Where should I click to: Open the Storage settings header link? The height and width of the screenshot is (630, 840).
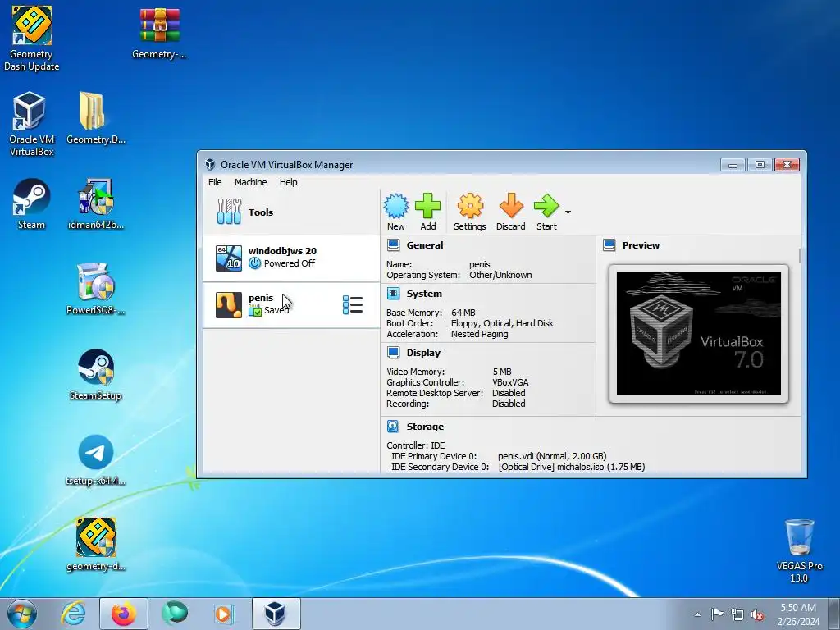click(425, 427)
